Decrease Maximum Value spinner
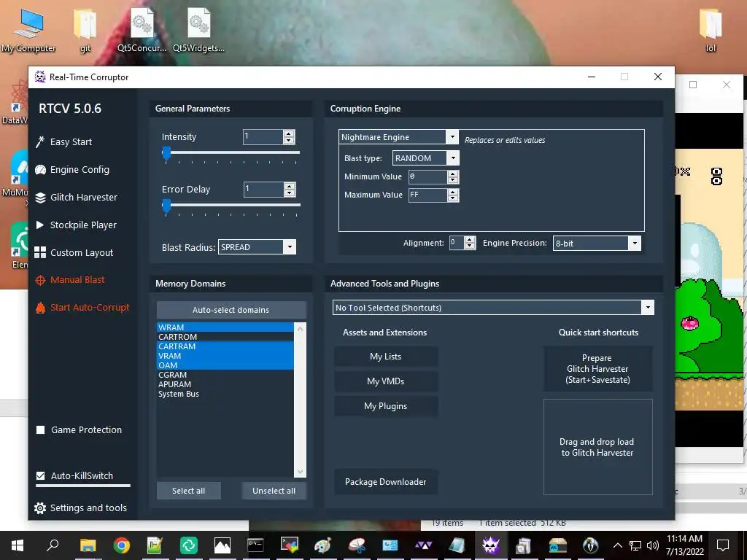The image size is (747, 560). pyautogui.click(x=453, y=198)
